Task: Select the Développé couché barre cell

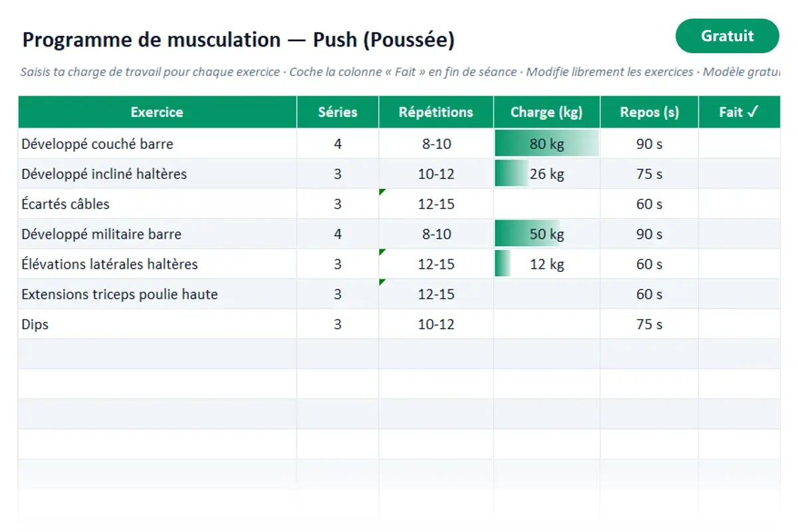Action: point(157,144)
